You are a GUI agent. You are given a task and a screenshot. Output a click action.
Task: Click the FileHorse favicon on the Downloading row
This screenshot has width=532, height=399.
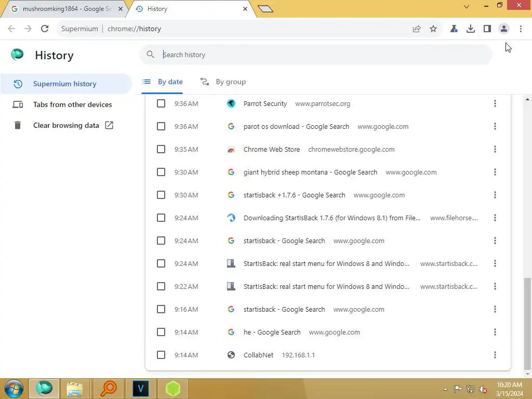click(231, 218)
